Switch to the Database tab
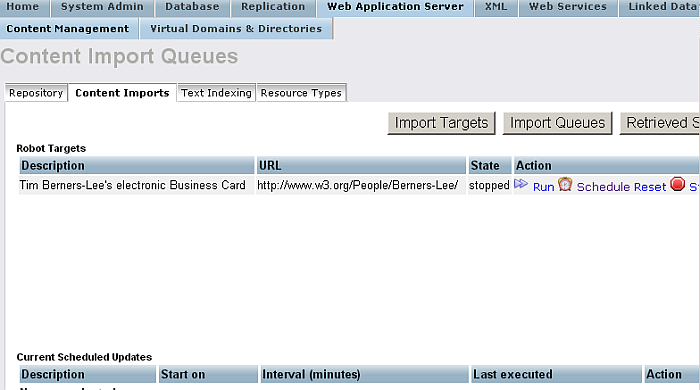Screen dimensions: 700x390 [192, 7]
